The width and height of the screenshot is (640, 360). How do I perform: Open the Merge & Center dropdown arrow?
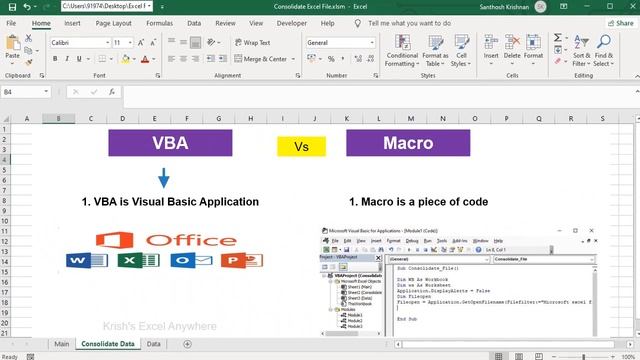pyautogui.click(x=293, y=59)
